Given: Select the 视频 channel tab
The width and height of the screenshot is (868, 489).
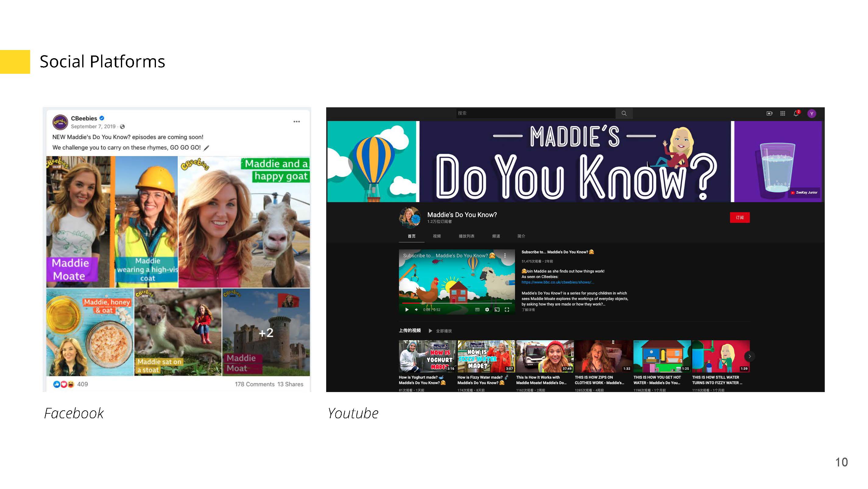Looking at the screenshot, I should pyautogui.click(x=437, y=236).
